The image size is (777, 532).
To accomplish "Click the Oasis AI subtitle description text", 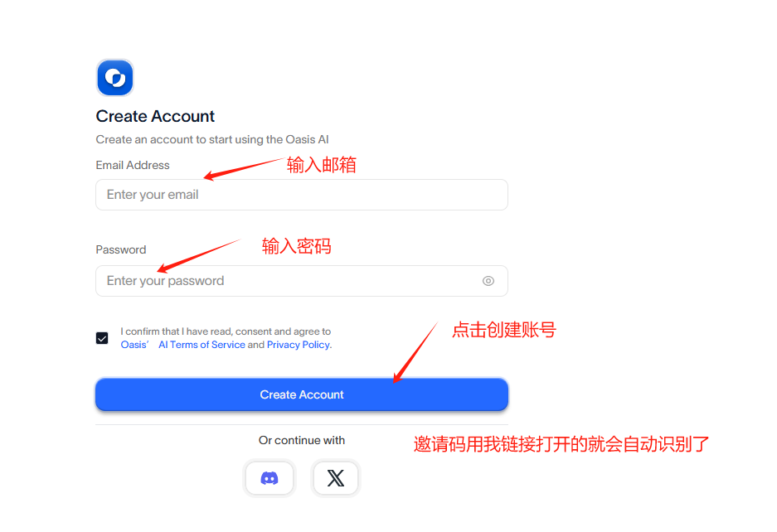I will coord(212,140).
